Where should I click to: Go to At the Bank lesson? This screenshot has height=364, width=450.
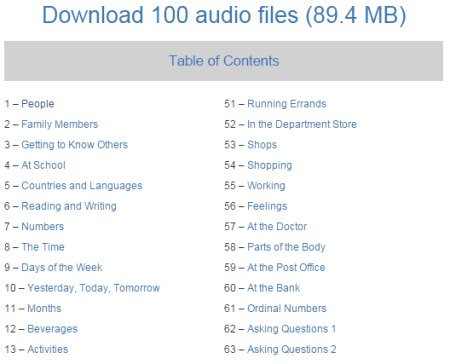coord(274,288)
